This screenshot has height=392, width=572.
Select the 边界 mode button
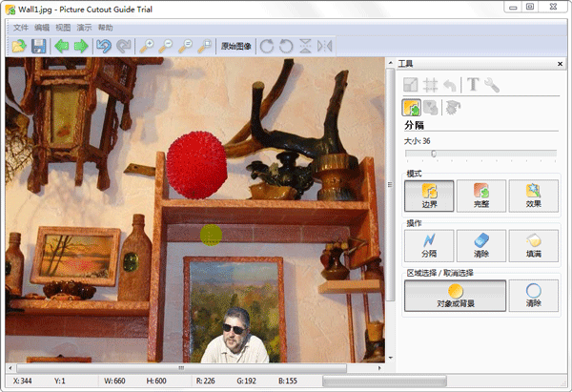(x=429, y=196)
